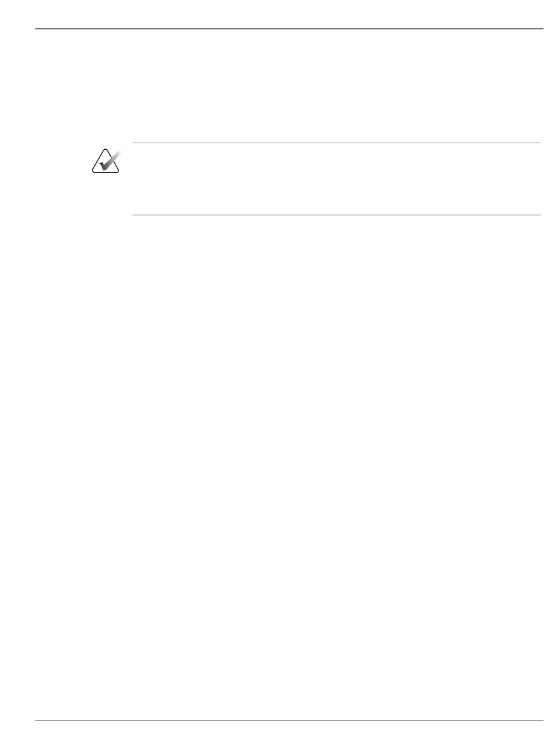Click the left end of the header rule
This screenshot has width=560, height=747.
(x=37, y=28)
